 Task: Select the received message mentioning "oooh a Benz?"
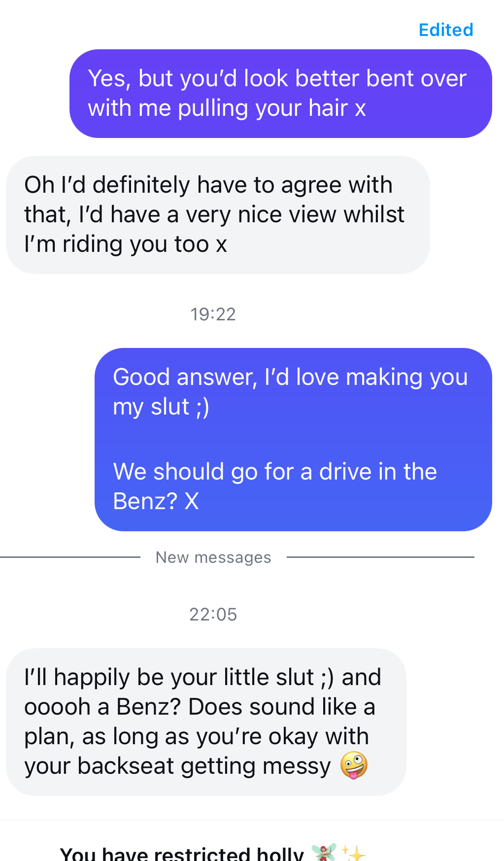[x=205, y=722]
